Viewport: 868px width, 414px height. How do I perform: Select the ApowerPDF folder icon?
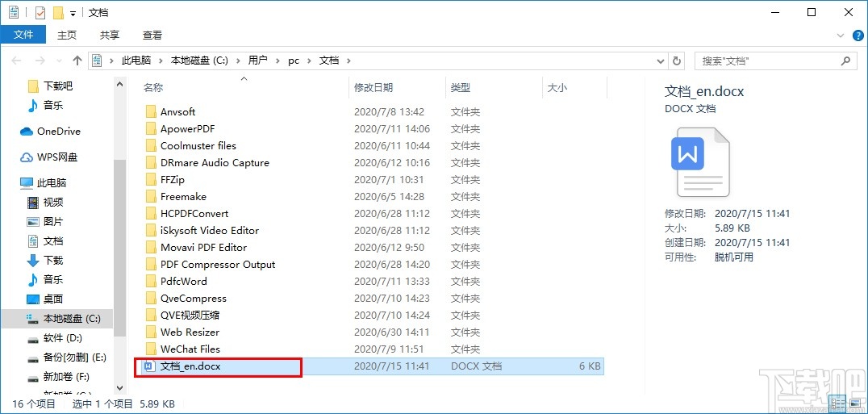click(151, 129)
